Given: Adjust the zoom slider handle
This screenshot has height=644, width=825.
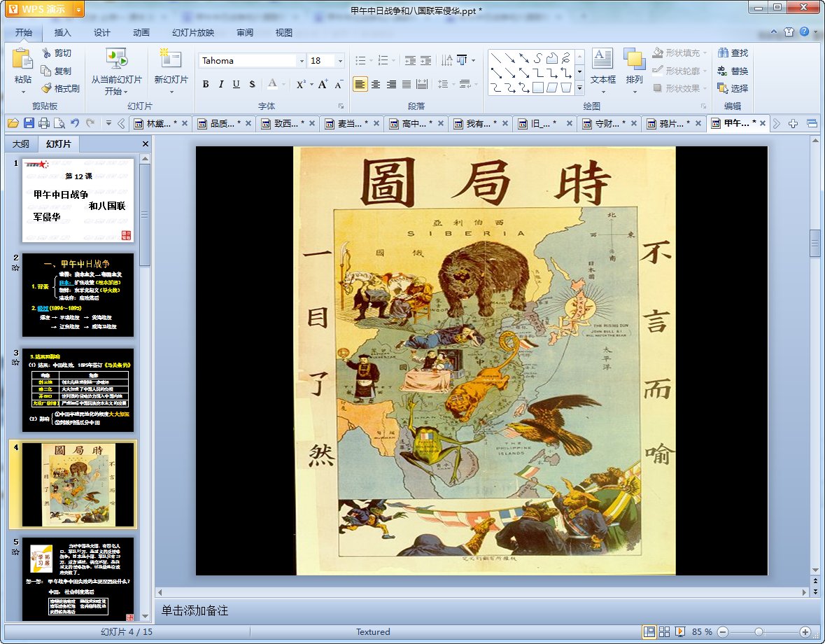Looking at the screenshot, I should click(x=759, y=632).
